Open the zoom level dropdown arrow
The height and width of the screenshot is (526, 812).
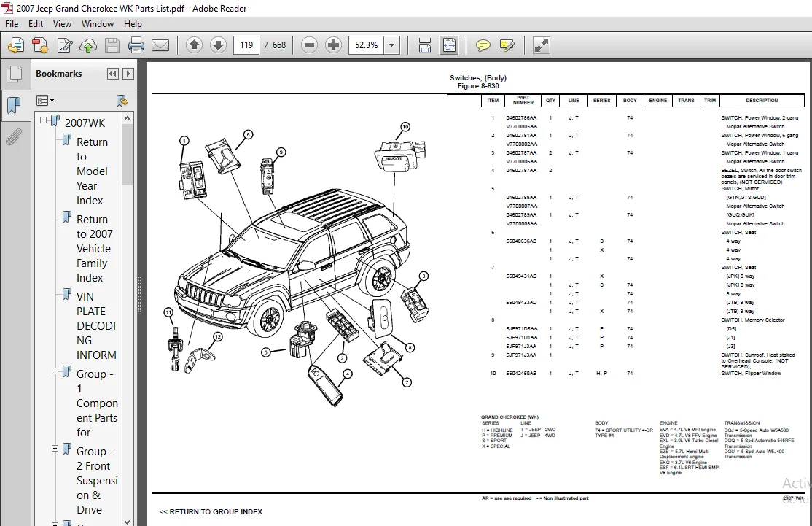[x=392, y=45]
